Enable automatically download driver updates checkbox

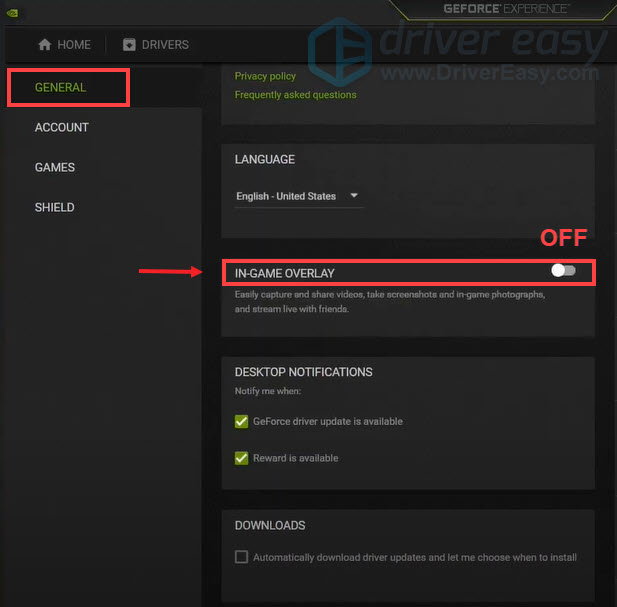241,557
